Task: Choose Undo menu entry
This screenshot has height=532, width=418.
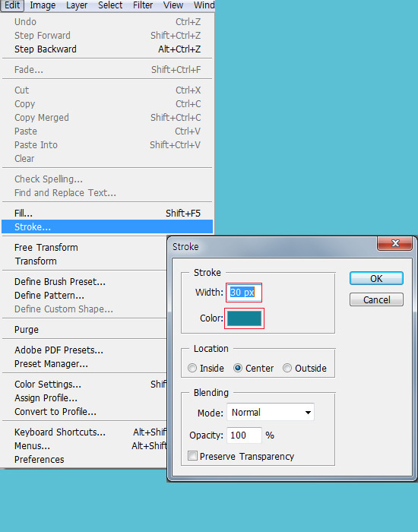Action: click(x=107, y=22)
